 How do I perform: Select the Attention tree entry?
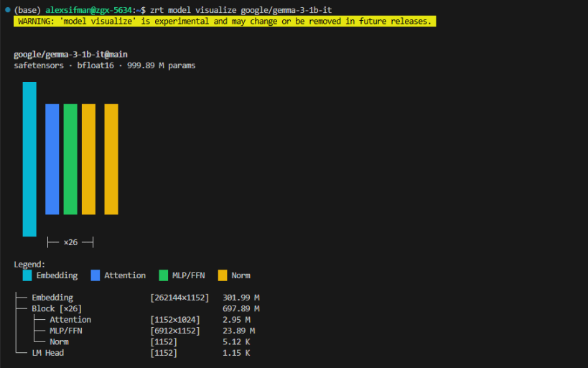click(x=70, y=320)
